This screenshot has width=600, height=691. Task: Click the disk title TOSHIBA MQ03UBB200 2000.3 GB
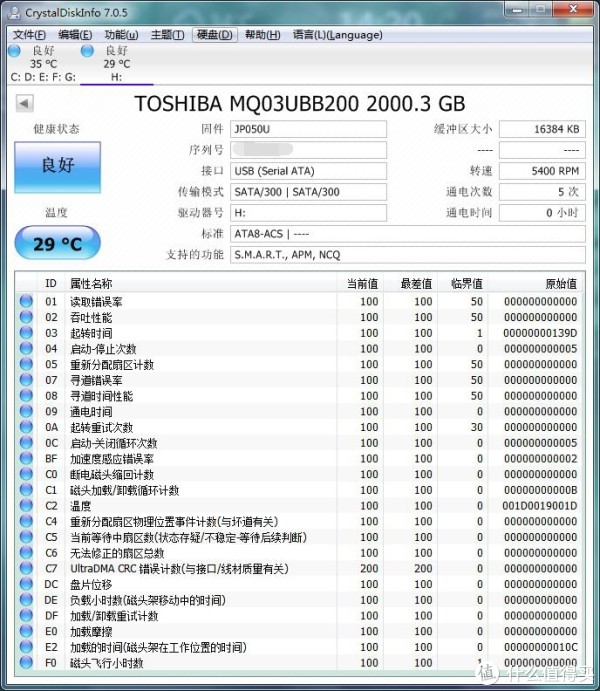click(x=300, y=104)
